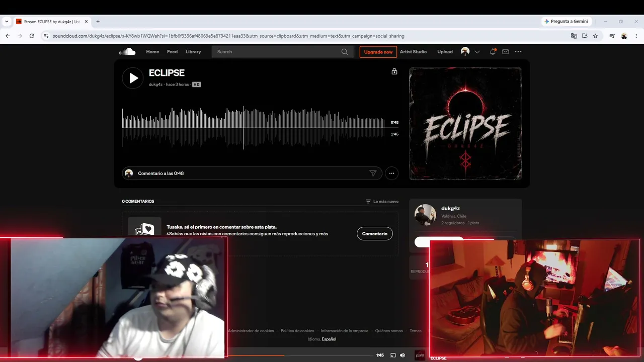Go to the Upload page
The width and height of the screenshot is (644, 362).
(x=445, y=52)
